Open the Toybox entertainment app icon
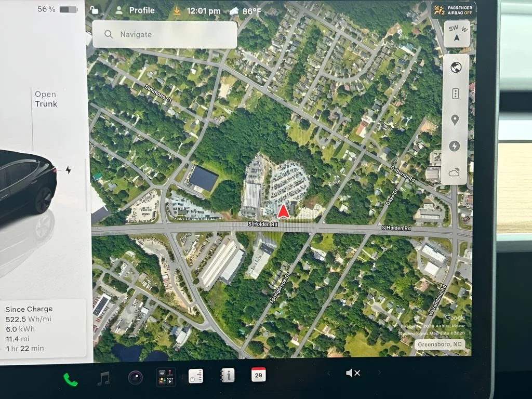Screen dimensions: 532x399 pyautogui.click(x=166, y=377)
